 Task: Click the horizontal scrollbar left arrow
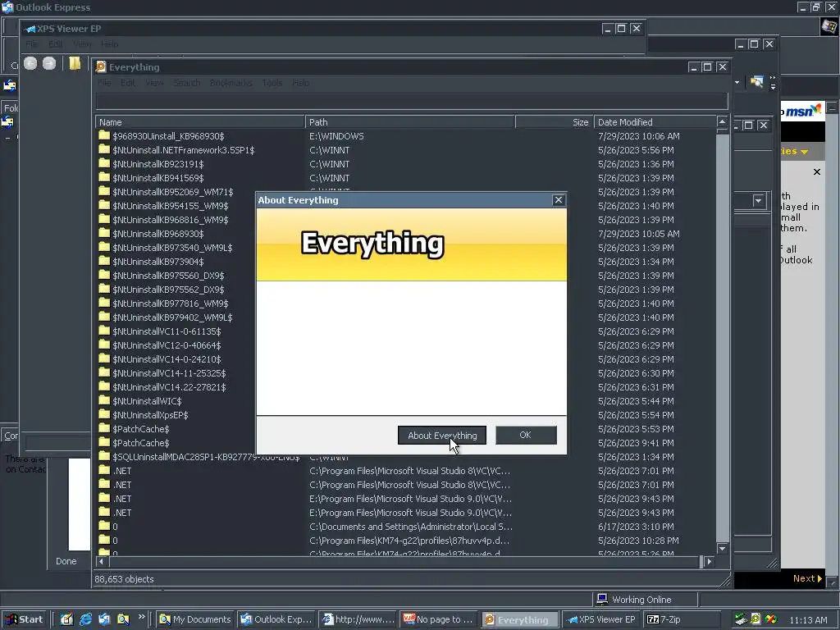102,561
